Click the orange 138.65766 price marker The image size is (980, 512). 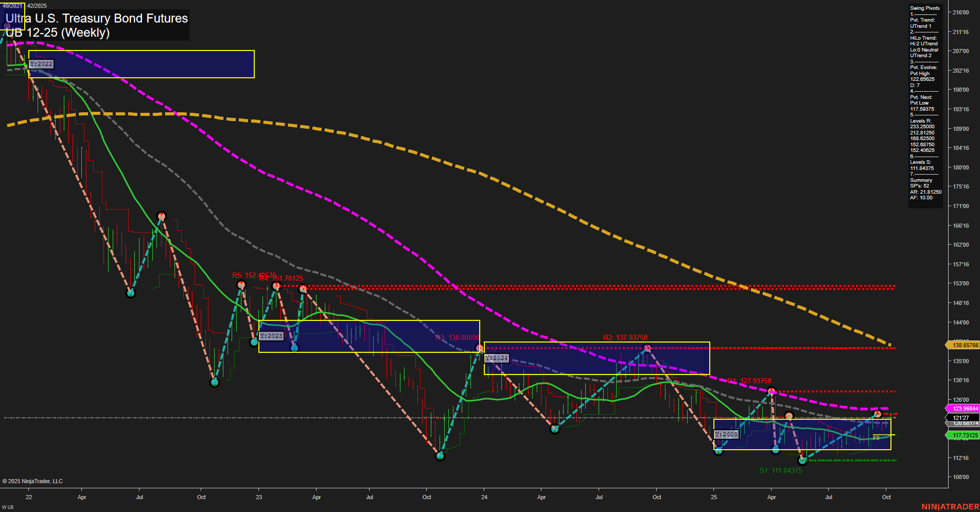961,344
